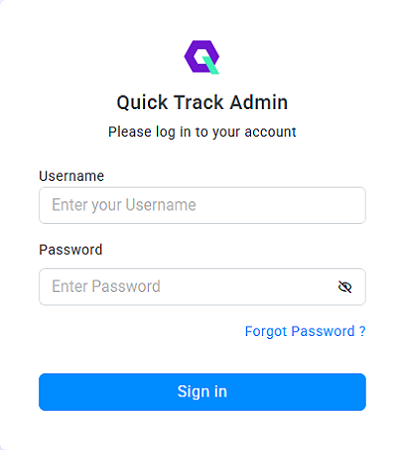Click the Username field label
The width and height of the screenshot is (400, 450).
click(71, 176)
